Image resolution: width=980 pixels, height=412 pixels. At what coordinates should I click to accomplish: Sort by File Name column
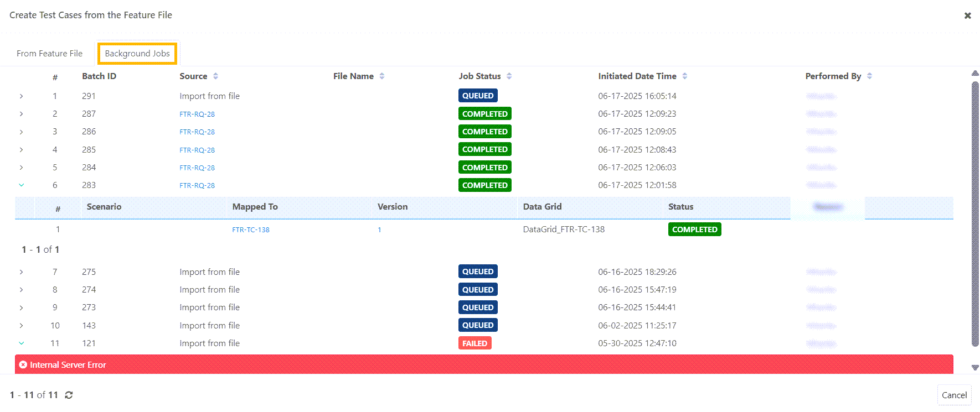(382, 76)
